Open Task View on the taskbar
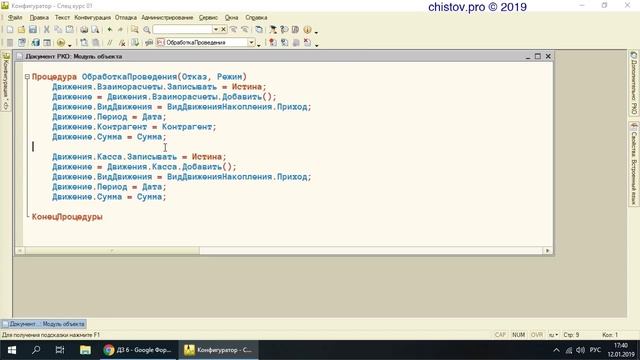This screenshot has width=640, height=360. click(60, 350)
